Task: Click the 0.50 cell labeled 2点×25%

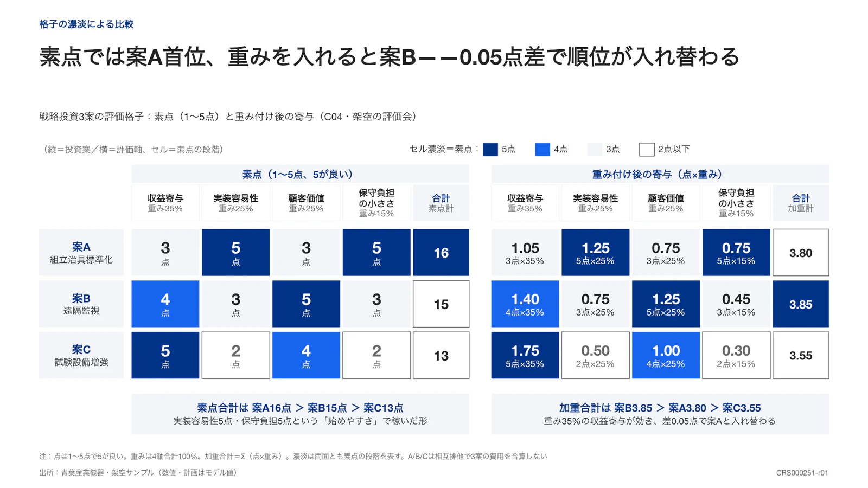Action: pyautogui.click(x=595, y=355)
